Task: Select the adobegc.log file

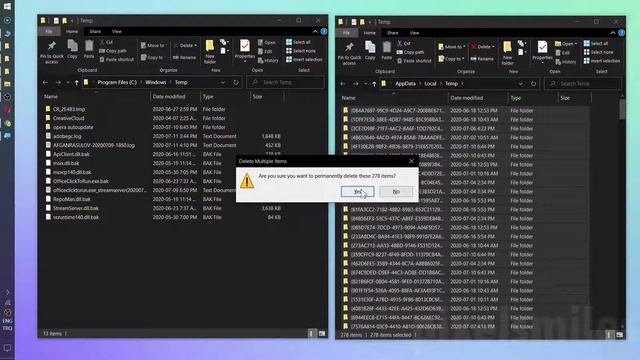Action: 67,136
